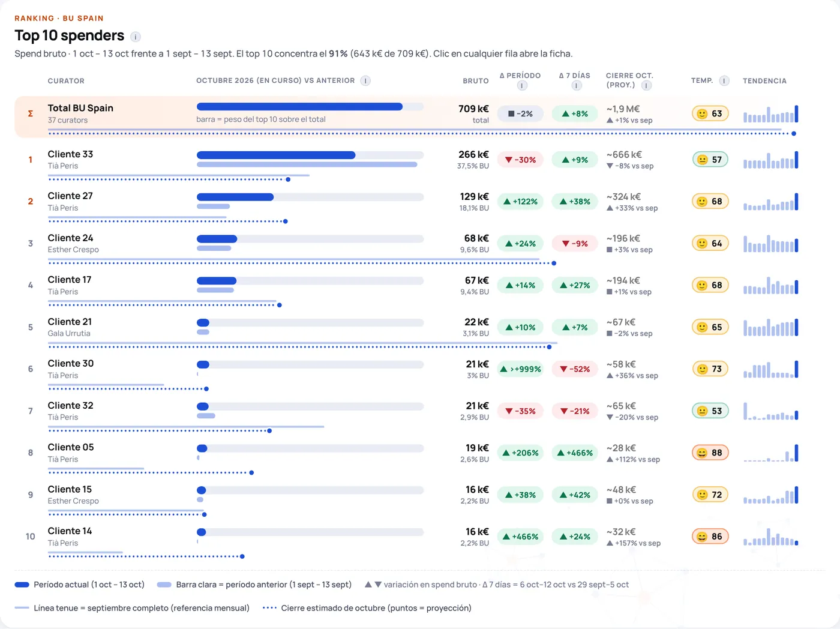Click the Total BU Spain trend sparkline
Image resolution: width=840 pixels, height=629 pixels.
pos(771,113)
